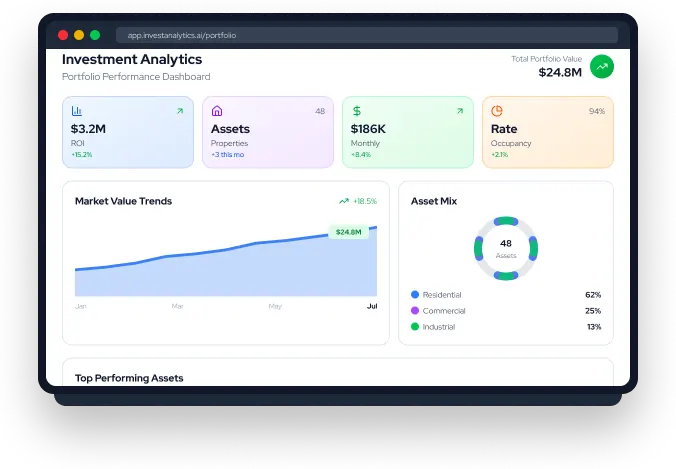The image size is (676, 469).
Task: Click the green trending-up portfolio icon
Action: (601, 67)
